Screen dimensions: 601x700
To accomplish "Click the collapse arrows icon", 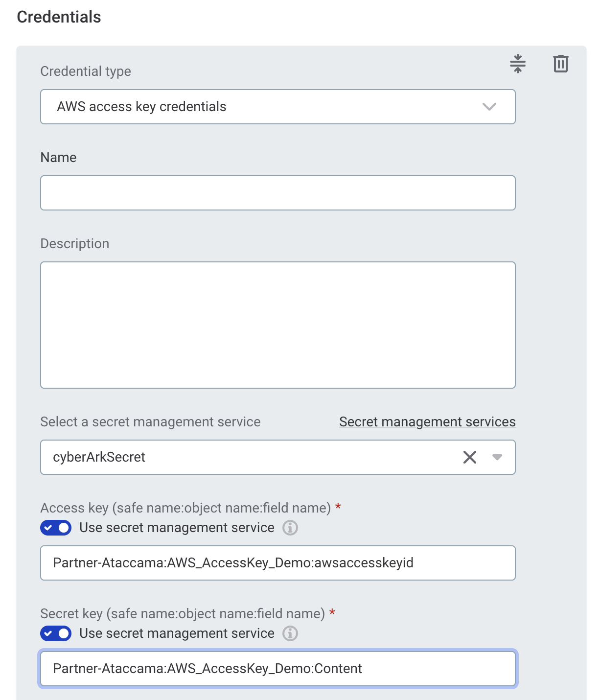I will pyautogui.click(x=518, y=64).
